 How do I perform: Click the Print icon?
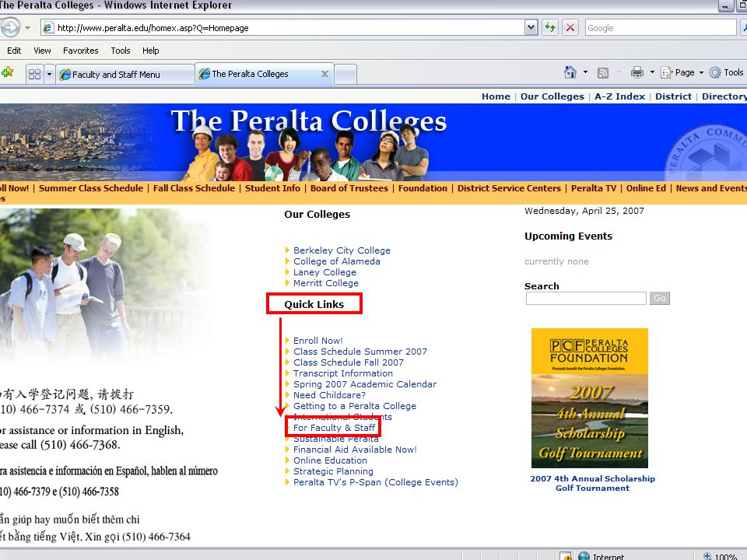tap(637, 72)
